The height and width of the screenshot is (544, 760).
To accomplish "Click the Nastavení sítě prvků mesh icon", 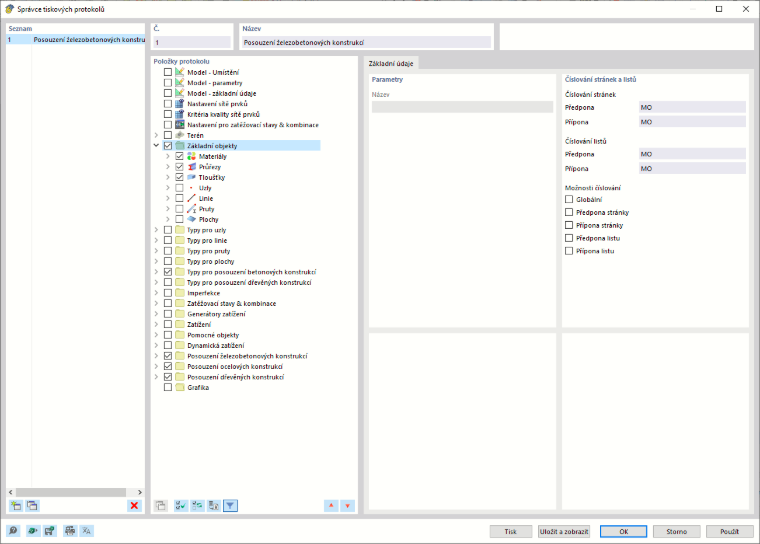I will click(180, 104).
